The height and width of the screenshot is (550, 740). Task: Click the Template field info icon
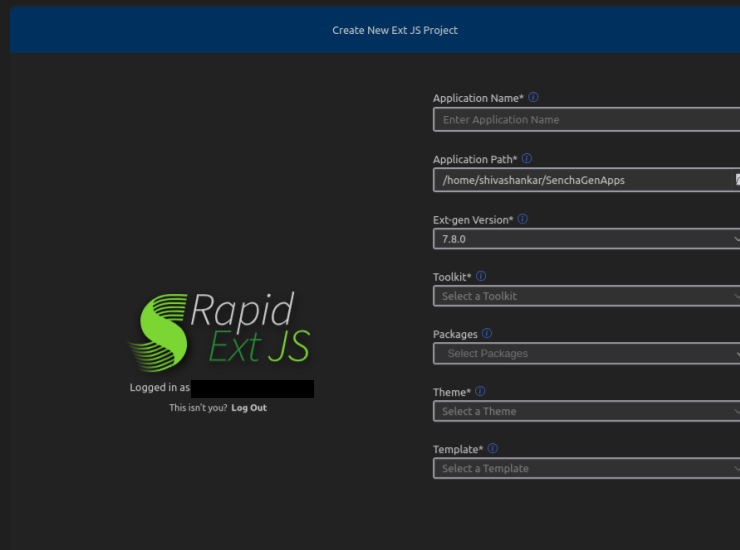(493, 449)
